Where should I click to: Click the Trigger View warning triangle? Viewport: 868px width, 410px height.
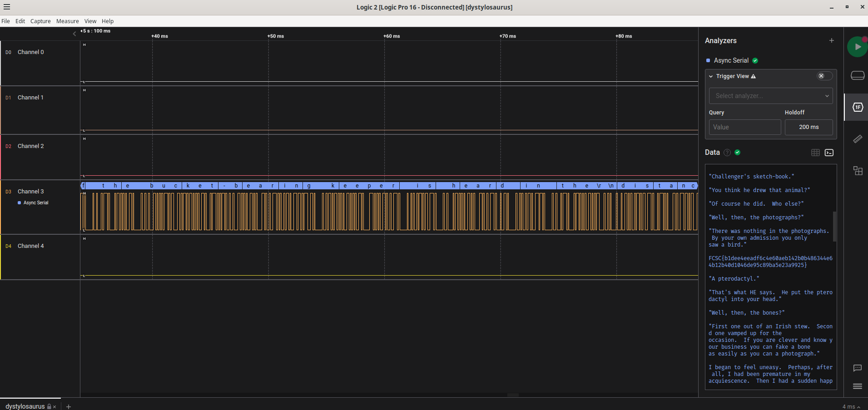click(753, 76)
